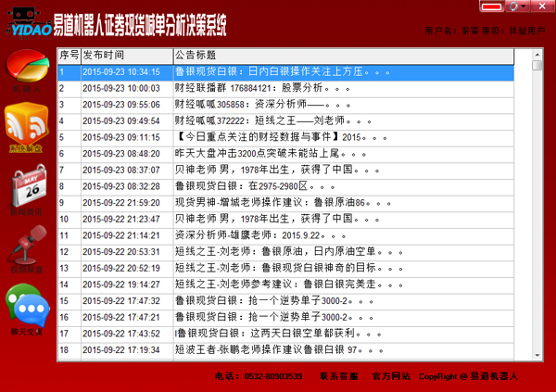Click the 官方网站 link
Image resolution: width=556 pixels, height=392 pixels.
pyautogui.click(x=391, y=376)
